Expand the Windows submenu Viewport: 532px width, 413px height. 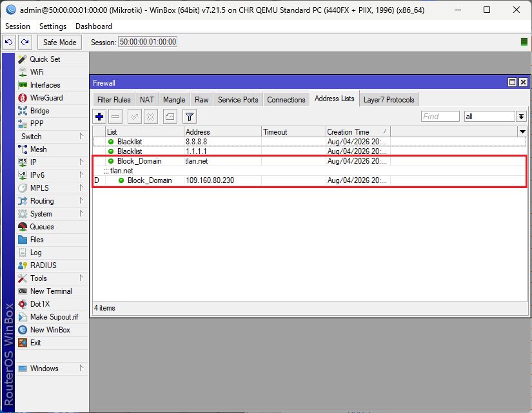point(52,369)
